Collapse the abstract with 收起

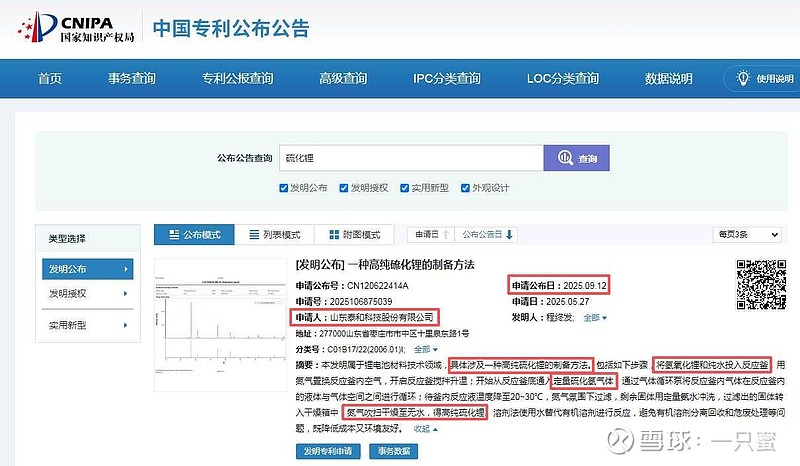pyautogui.click(x=425, y=429)
